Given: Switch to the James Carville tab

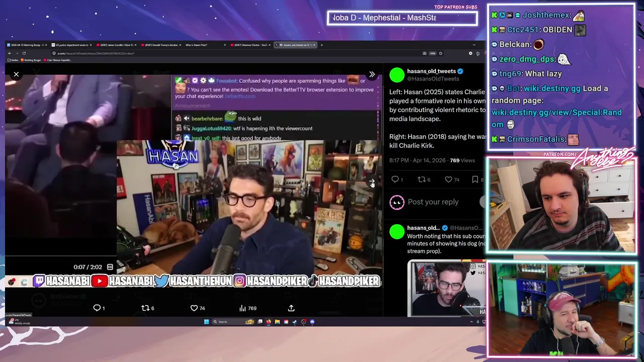Looking at the screenshot, I should click(116, 45).
